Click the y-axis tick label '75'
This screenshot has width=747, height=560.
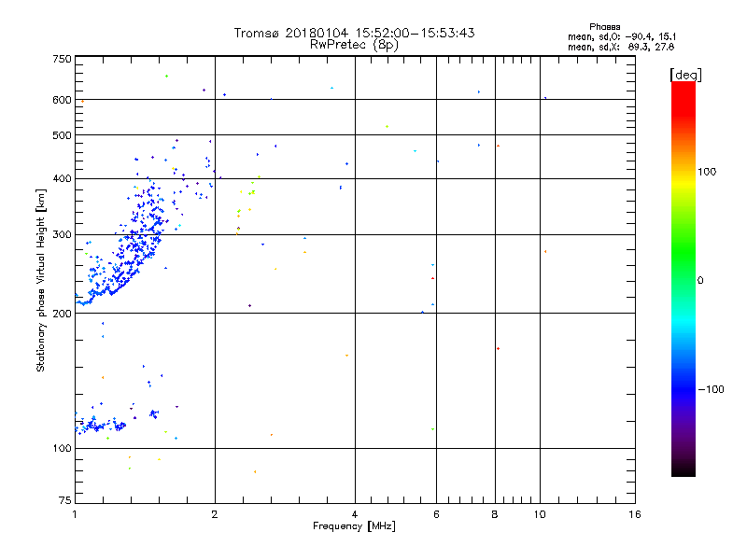coord(65,500)
